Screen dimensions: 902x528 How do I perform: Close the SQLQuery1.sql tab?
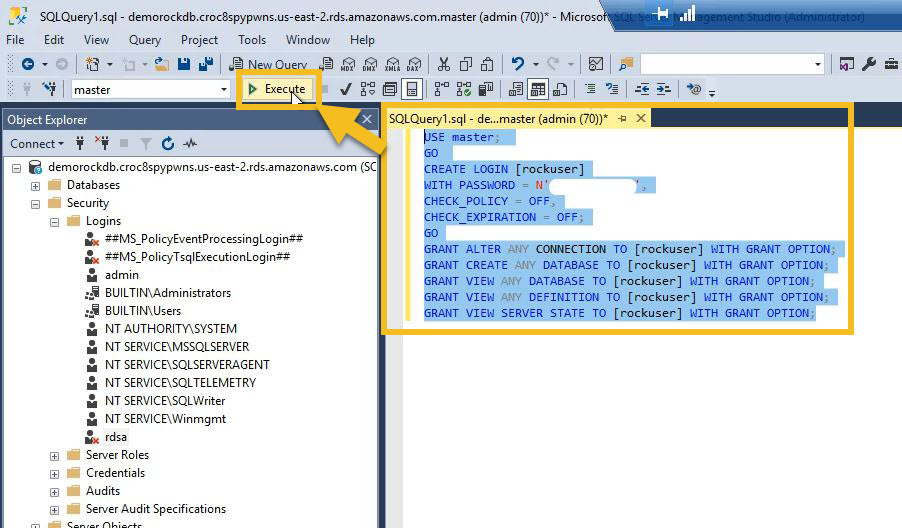tap(640, 118)
